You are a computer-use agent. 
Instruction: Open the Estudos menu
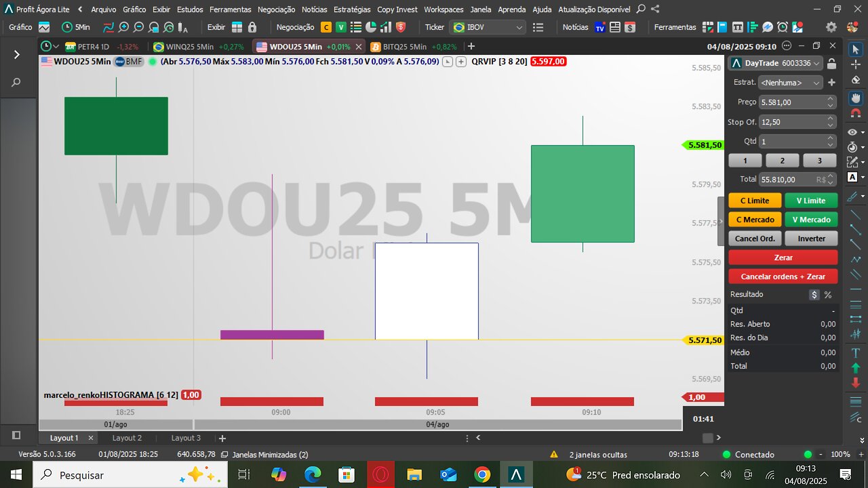191,9
